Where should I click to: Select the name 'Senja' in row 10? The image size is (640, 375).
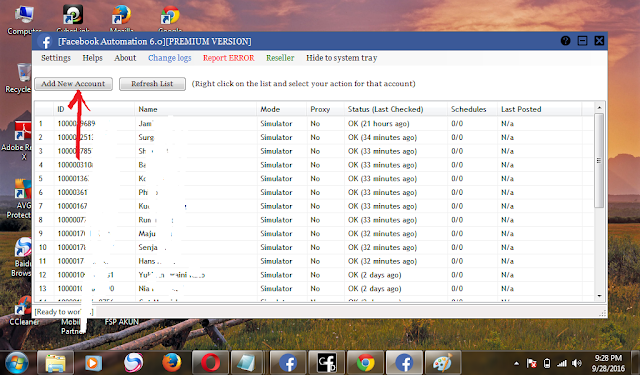pyautogui.click(x=148, y=248)
